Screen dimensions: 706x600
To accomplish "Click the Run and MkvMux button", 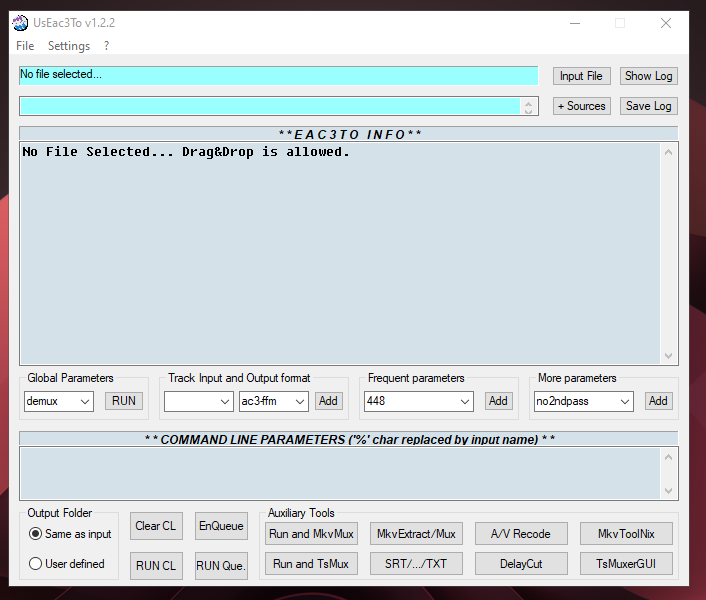I will 311,534.
